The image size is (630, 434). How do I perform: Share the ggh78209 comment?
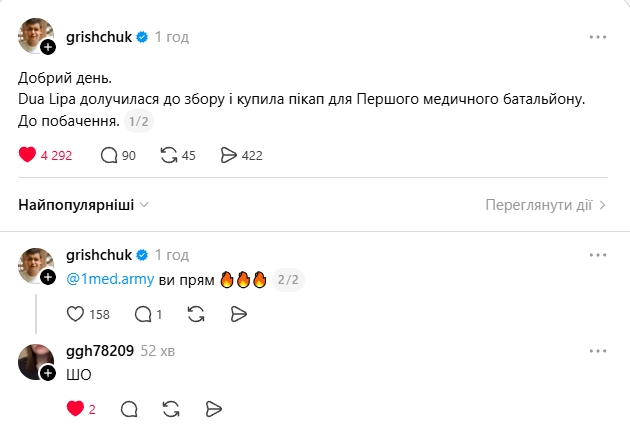[x=213, y=408]
